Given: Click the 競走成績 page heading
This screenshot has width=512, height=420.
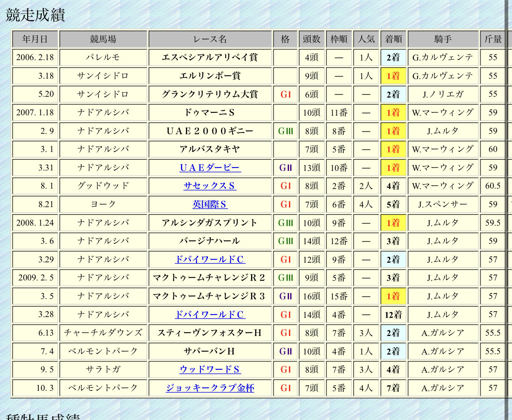Looking at the screenshot, I should tap(35, 15).
